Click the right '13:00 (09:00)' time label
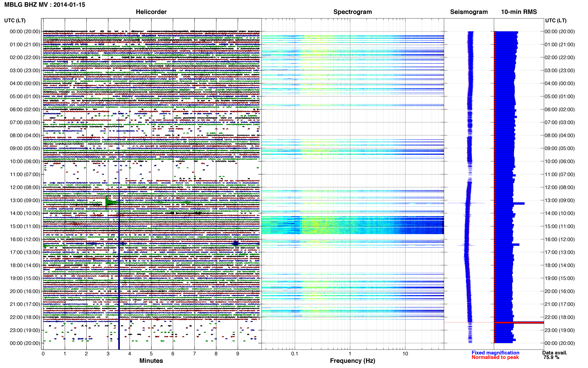The height and width of the screenshot is (368, 588). point(560,200)
